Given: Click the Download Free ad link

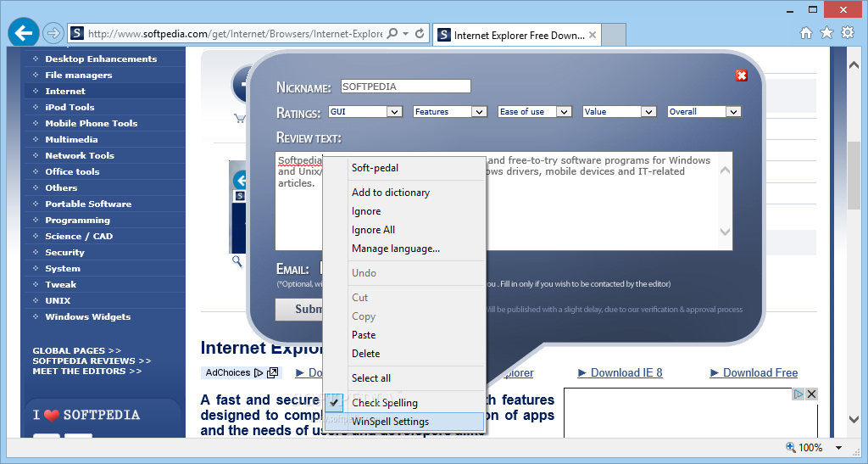Looking at the screenshot, I should tap(754, 372).
